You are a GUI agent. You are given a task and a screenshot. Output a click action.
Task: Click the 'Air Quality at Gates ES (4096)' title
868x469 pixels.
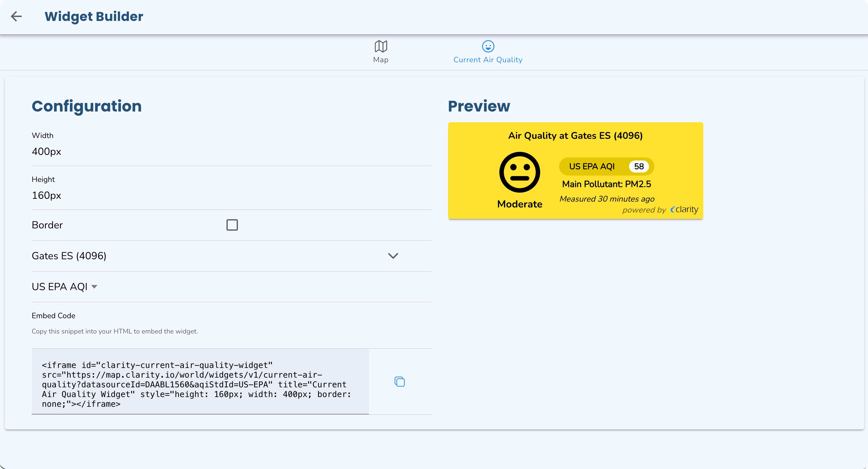click(x=575, y=136)
